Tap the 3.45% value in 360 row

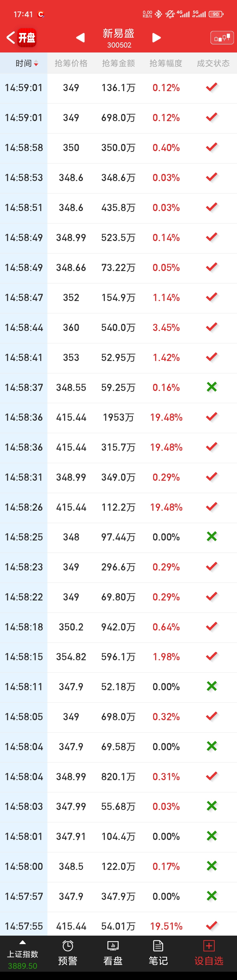click(x=166, y=327)
